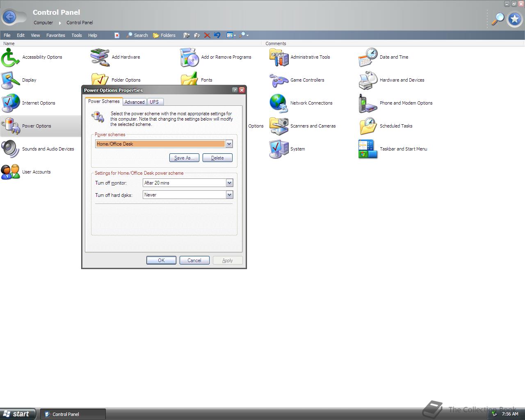
Task: Open Display applet icon
Action: (x=10, y=80)
